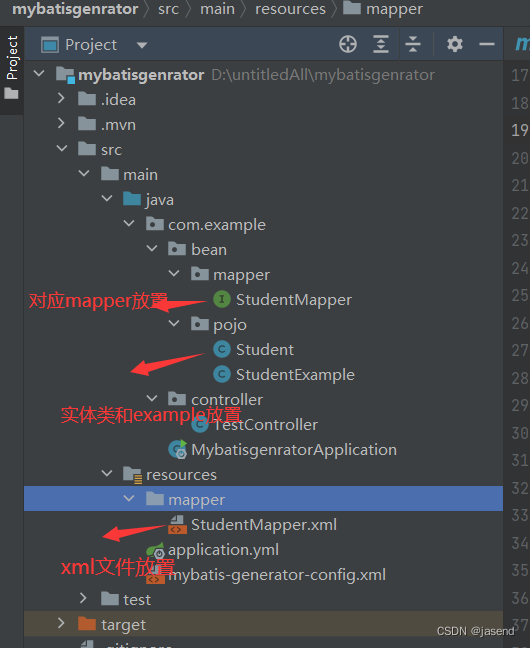
Task: Select the Student class file
Action: pyautogui.click(x=265, y=350)
